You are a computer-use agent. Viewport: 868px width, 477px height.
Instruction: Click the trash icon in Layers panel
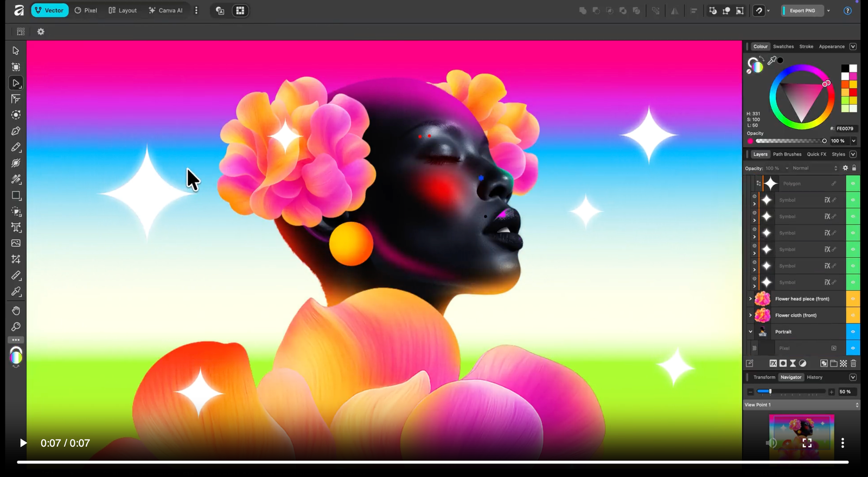(x=853, y=363)
